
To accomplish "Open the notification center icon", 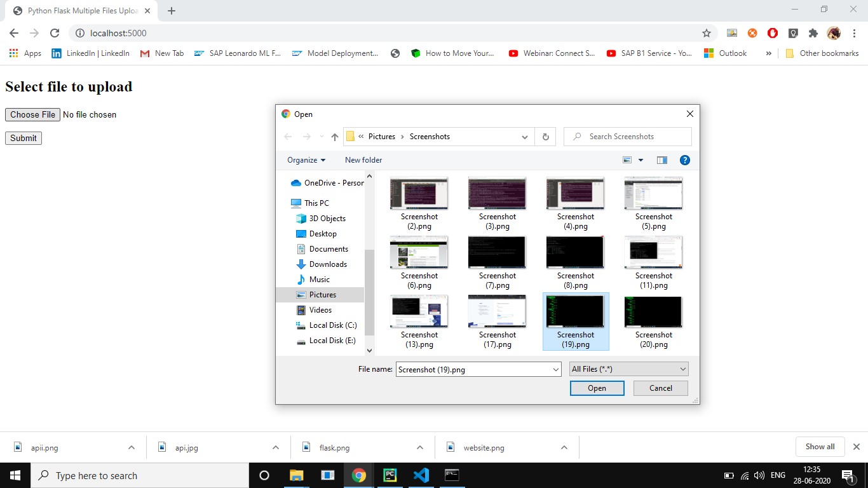I will [x=848, y=475].
